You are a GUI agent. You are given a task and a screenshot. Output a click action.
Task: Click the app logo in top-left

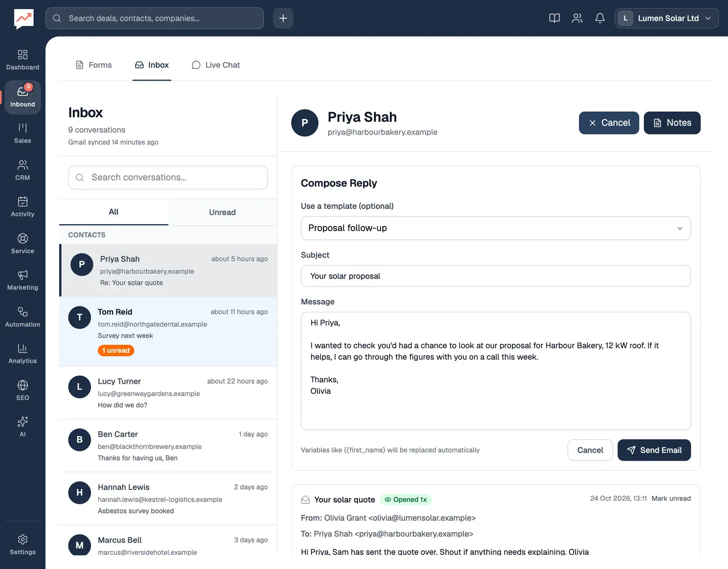click(x=24, y=19)
